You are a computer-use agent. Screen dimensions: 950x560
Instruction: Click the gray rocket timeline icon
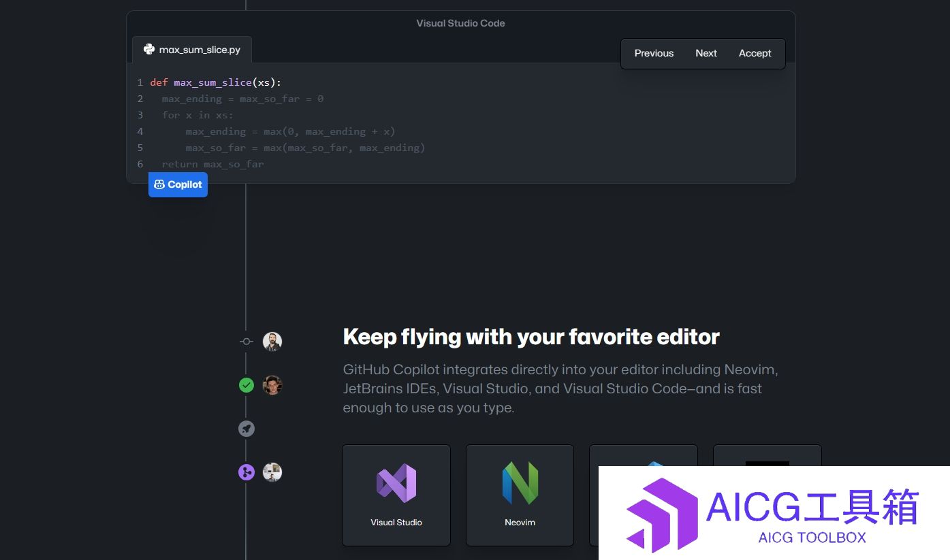[247, 429]
